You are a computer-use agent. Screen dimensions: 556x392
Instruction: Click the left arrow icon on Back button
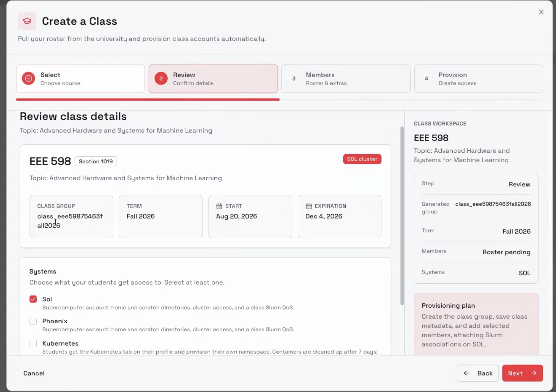point(466,373)
